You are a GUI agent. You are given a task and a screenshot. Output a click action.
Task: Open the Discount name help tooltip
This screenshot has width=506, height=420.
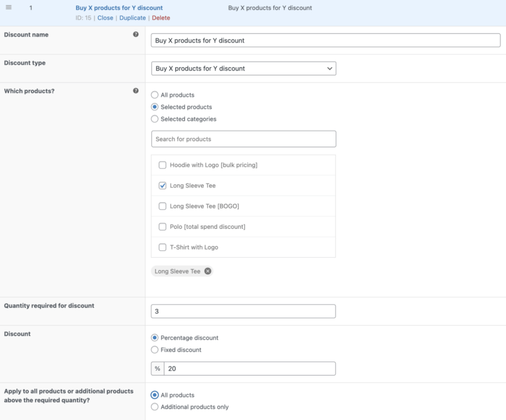click(136, 35)
